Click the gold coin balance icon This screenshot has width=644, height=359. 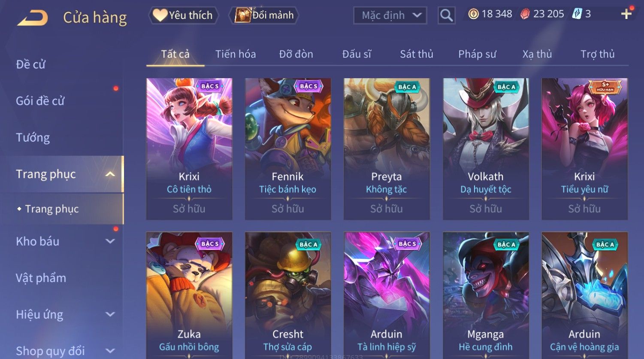(473, 14)
